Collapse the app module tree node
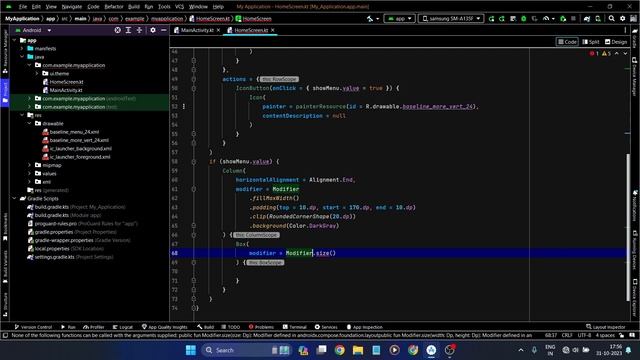 click(x=15, y=40)
